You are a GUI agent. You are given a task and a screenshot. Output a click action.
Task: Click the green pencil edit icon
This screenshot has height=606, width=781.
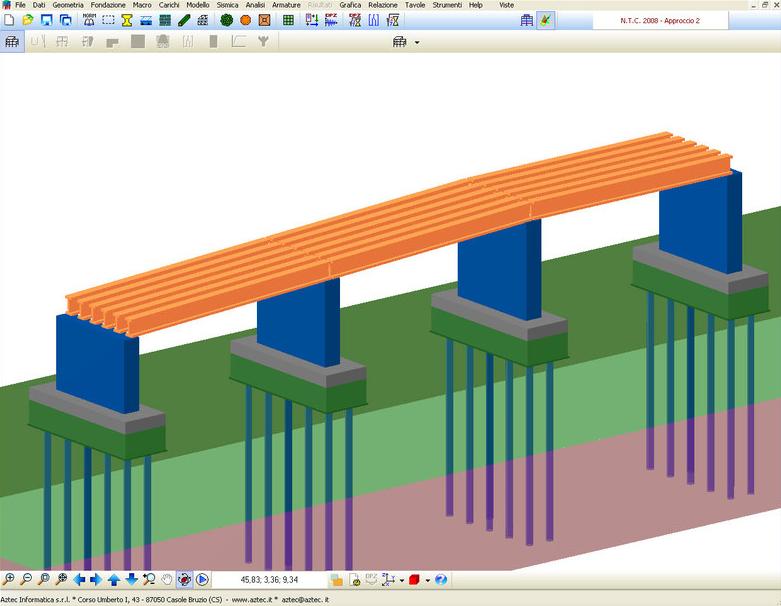point(185,20)
